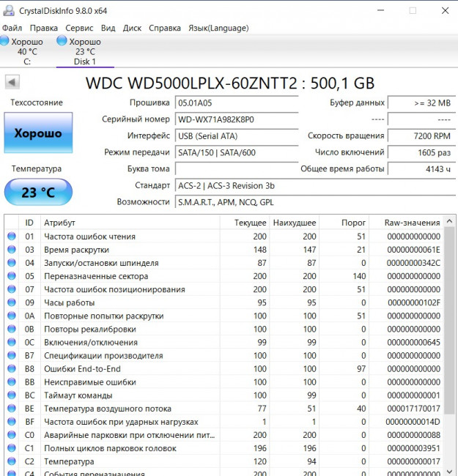Open the Правка menu
The width and height of the screenshot is (458, 476).
point(44,29)
